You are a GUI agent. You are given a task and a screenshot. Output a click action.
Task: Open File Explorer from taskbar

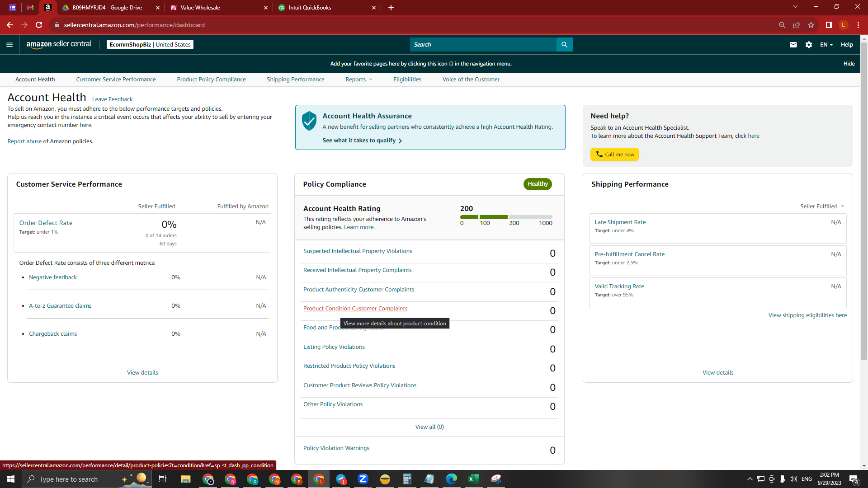click(x=186, y=479)
